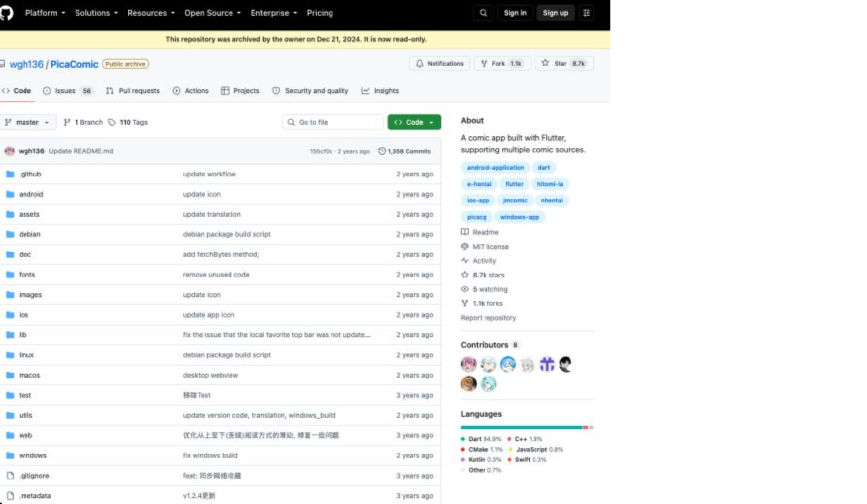Expand the Enterprise dropdown menu
Viewport: 867px width, 504px height.
pos(274,13)
